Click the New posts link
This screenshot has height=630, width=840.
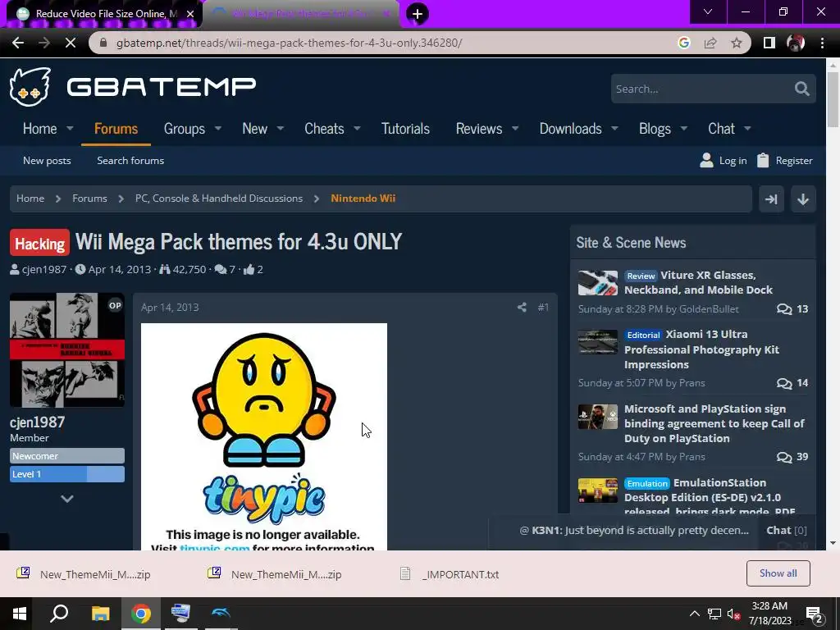point(47,160)
